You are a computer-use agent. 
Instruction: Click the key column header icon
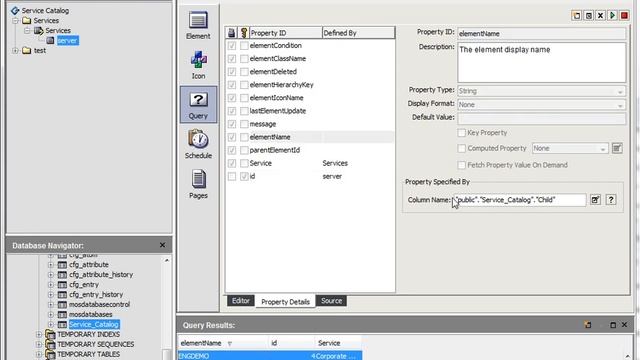[x=244, y=33]
